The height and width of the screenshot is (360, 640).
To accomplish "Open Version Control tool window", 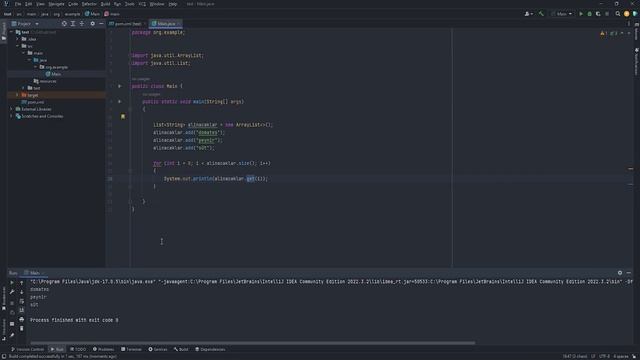I will point(27,349).
